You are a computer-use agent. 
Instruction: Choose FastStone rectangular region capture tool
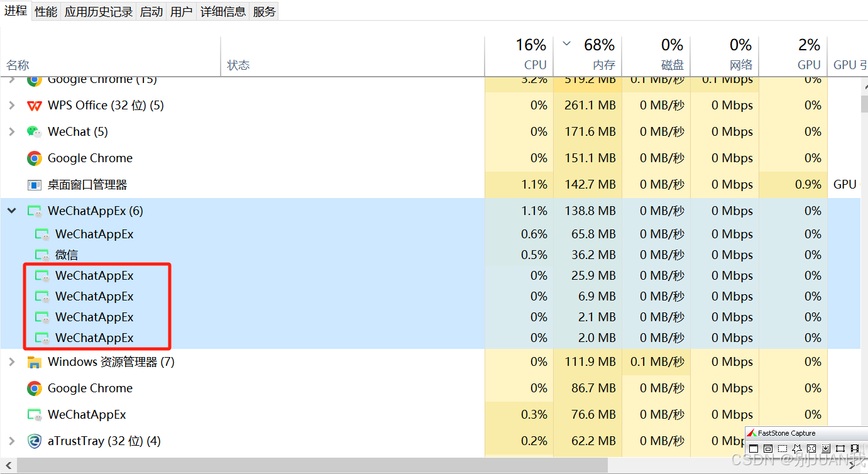click(783, 448)
